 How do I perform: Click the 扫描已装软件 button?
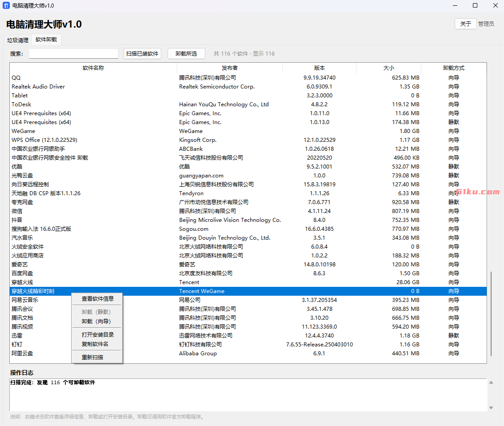tap(142, 53)
